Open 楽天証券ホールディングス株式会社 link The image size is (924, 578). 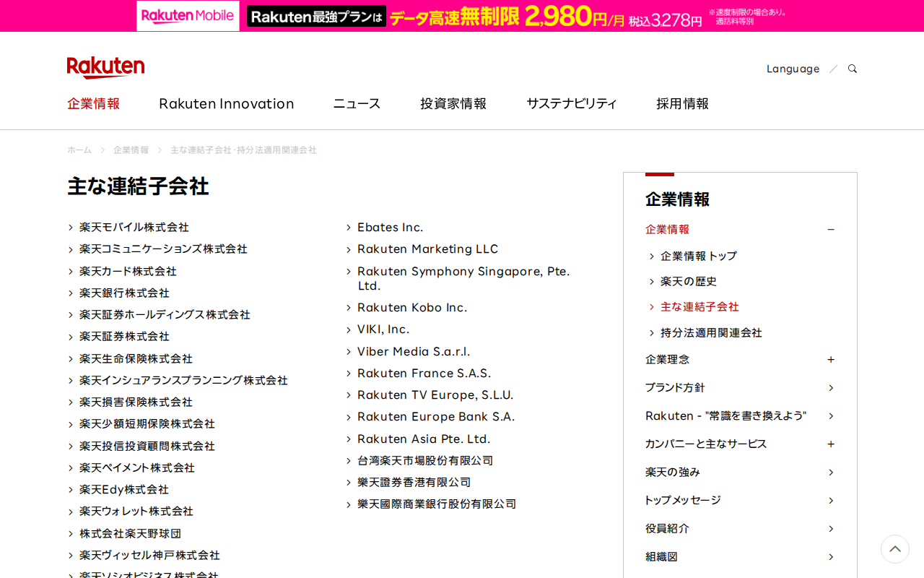pos(165,314)
